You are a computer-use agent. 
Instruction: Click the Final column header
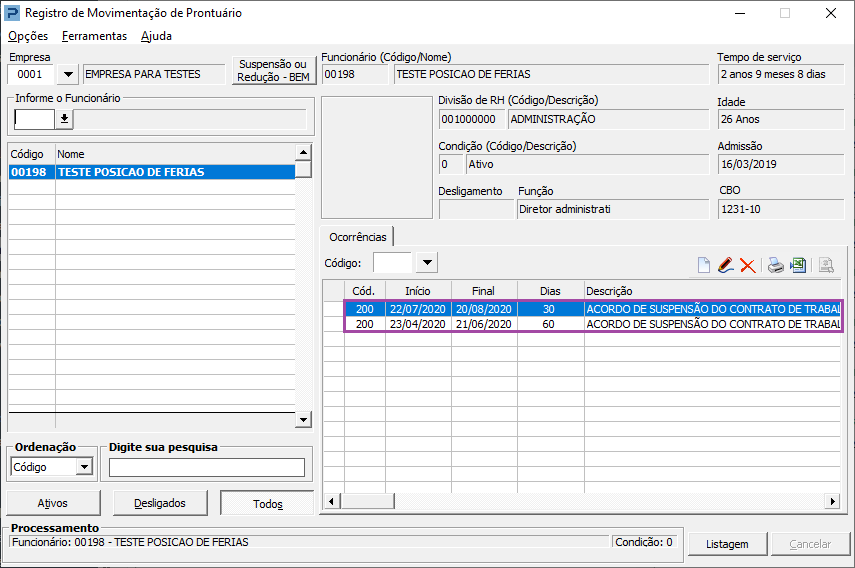click(484, 291)
